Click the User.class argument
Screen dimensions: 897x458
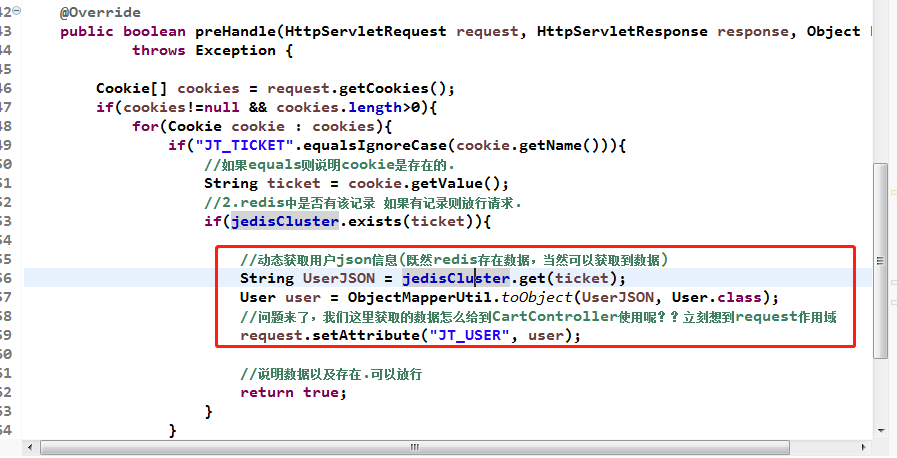pyautogui.click(x=716, y=297)
